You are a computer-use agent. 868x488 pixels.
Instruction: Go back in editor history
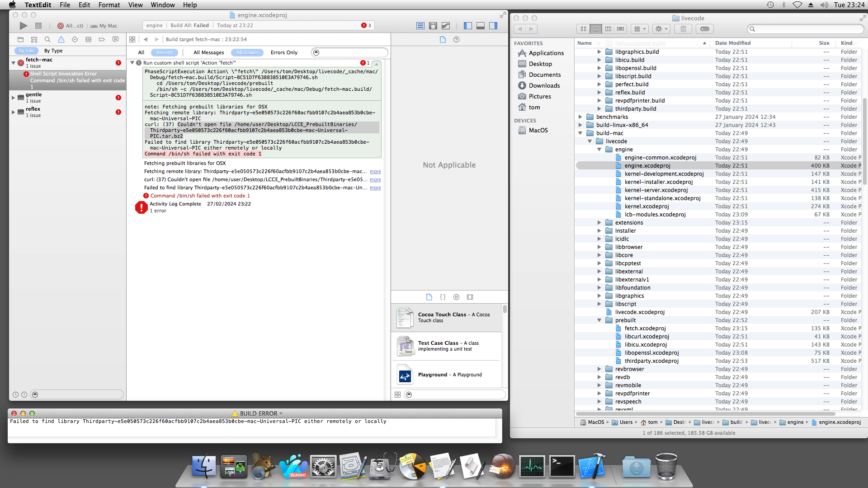click(x=146, y=39)
